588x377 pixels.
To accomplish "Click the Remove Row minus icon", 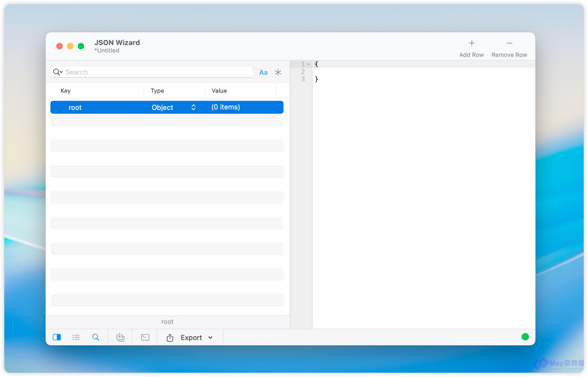I will tap(509, 43).
